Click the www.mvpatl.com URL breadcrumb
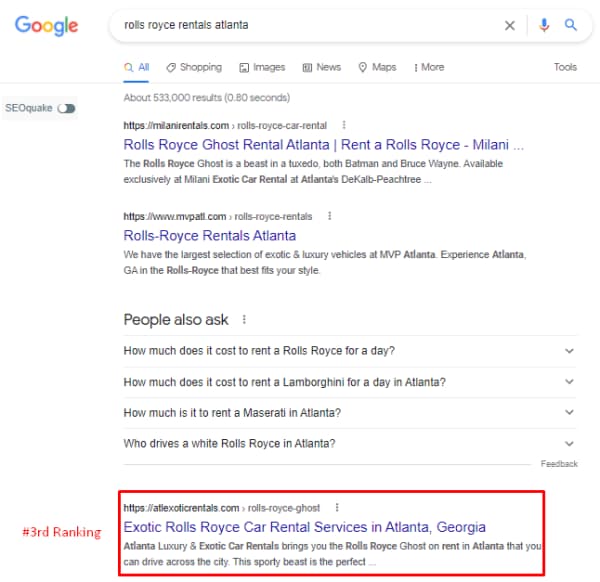600x582 pixels. (218, 217)
